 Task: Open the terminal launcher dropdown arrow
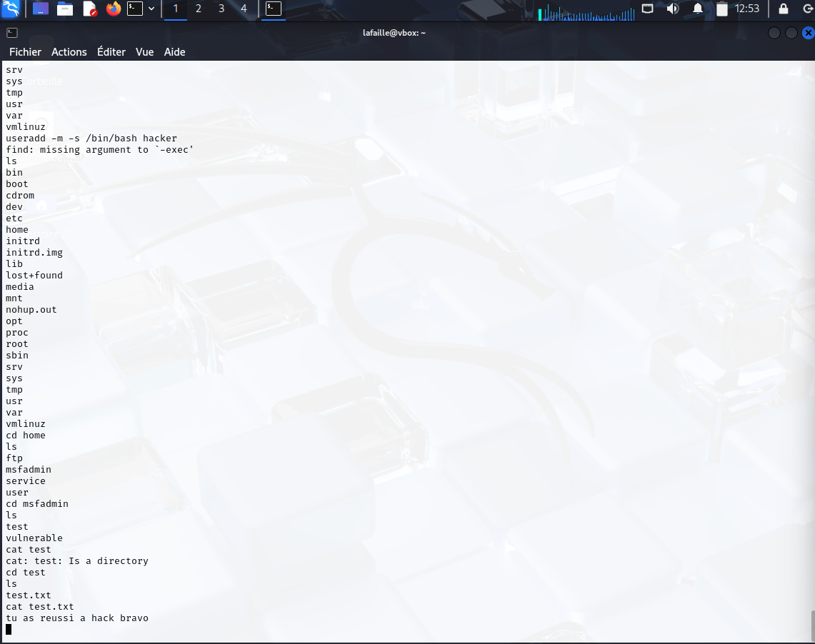[151, 10]
